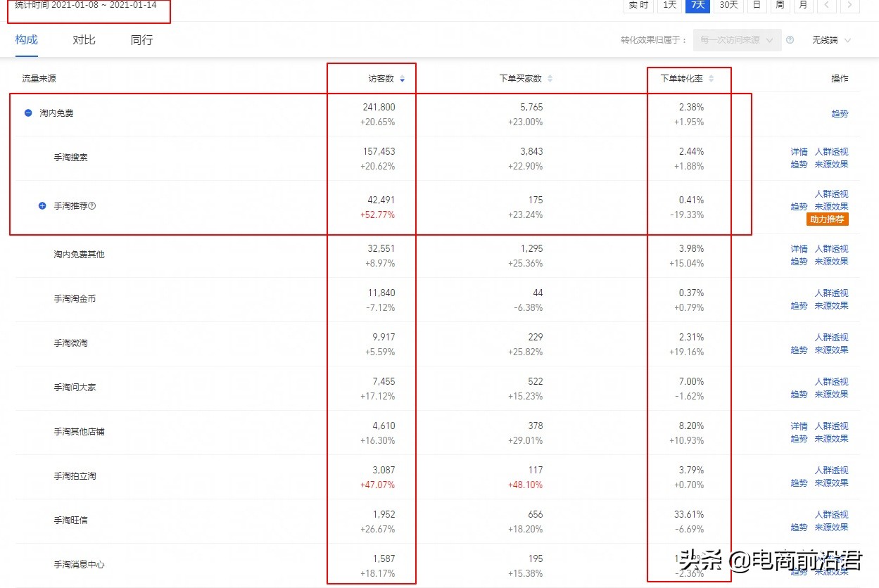Click the 手淘搜索 source name
Viewport: 879px width, 588px height.
(x=70, y=158)
